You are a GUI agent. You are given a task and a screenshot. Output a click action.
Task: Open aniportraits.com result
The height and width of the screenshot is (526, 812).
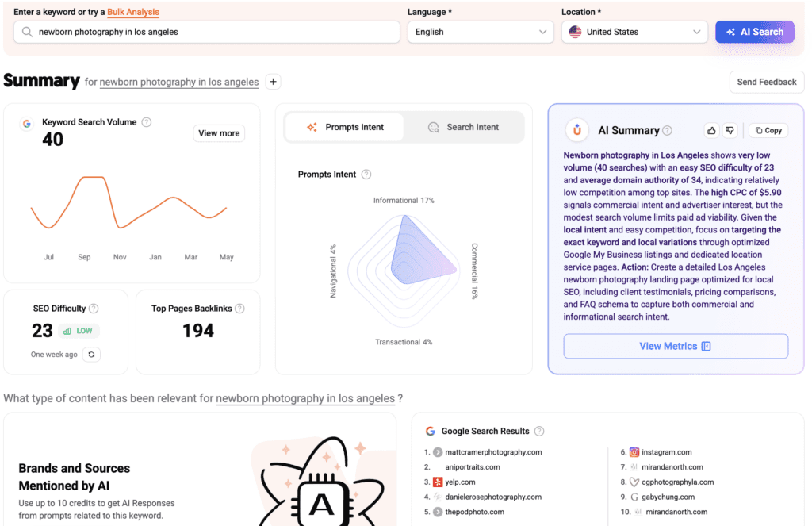[x=473, y=467]
